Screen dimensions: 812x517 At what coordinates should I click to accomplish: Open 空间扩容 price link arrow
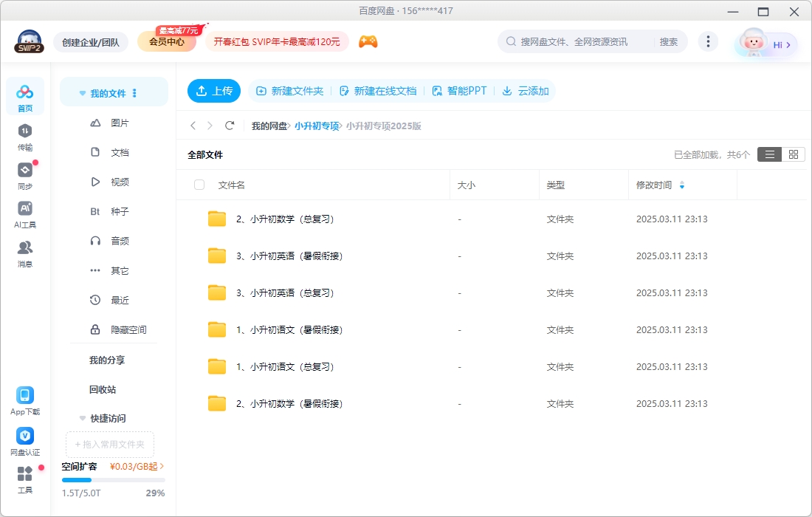click(x=162, y=466)
